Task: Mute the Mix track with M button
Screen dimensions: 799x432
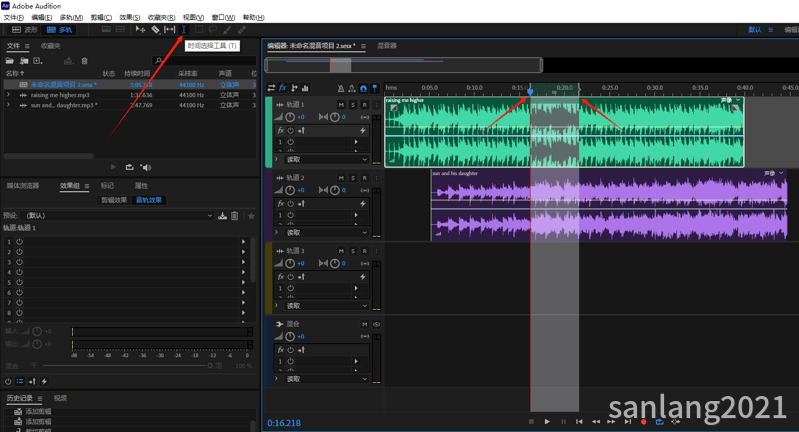Action: pos(364,324)
